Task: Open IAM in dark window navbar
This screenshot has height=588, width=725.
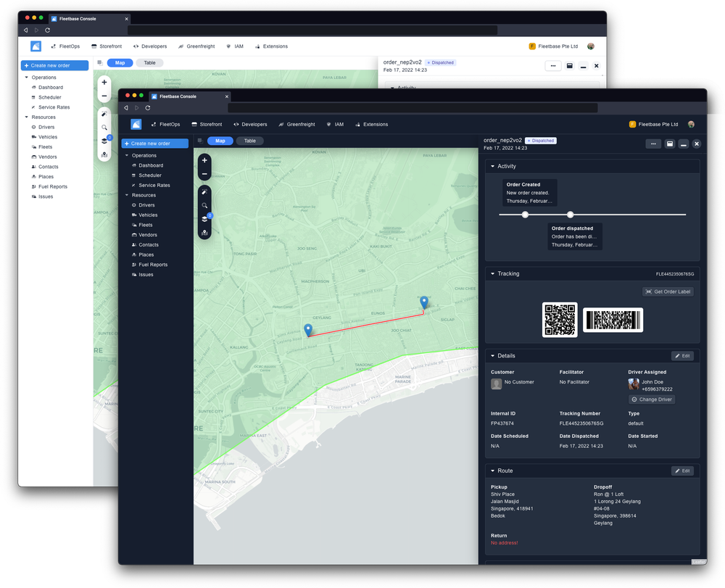Action: [x=335, y=125]
